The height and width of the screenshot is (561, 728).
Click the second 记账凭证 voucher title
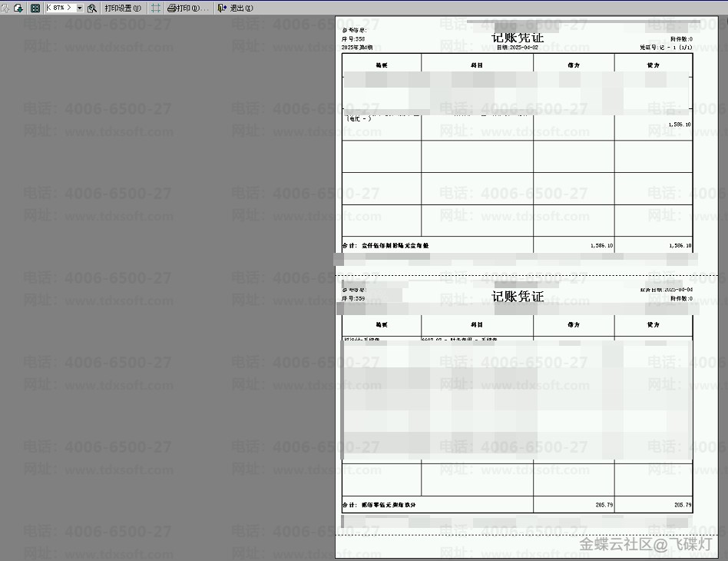tap(518, 296)
